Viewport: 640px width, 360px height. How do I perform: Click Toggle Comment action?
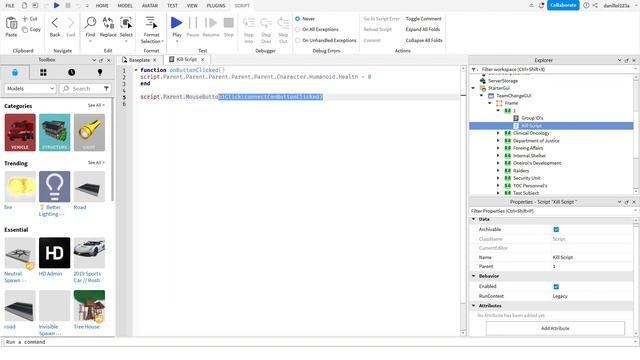coord(424,19)
